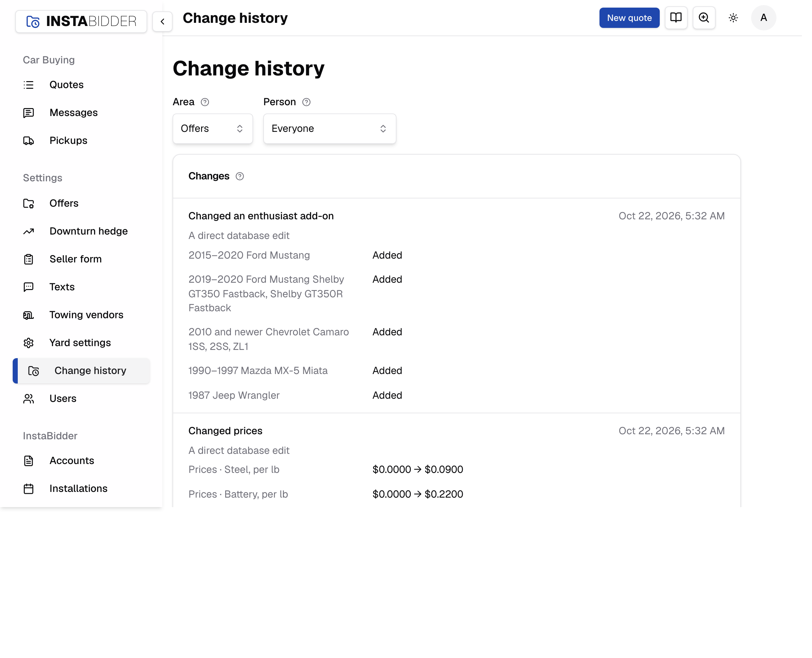Click the Yard settings gear icon
Image resolution: width=812 pixels, height=658 pixels.
(29, 343)
